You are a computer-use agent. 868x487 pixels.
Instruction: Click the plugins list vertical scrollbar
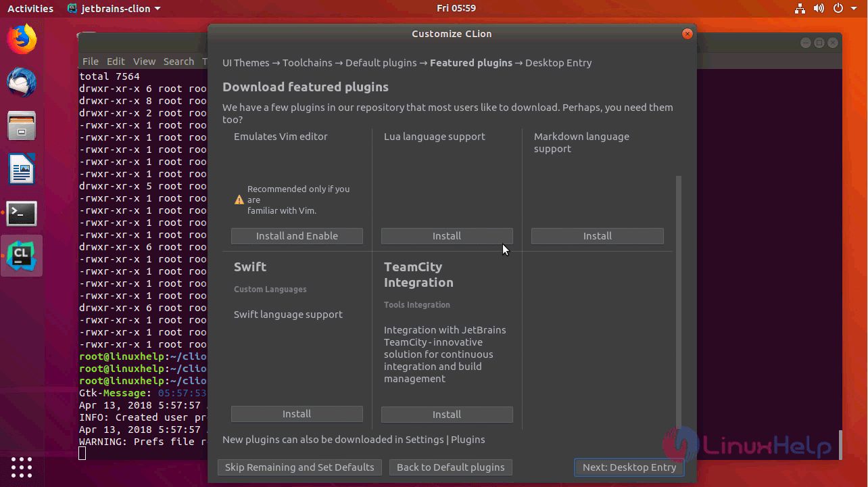pos(679,301)
